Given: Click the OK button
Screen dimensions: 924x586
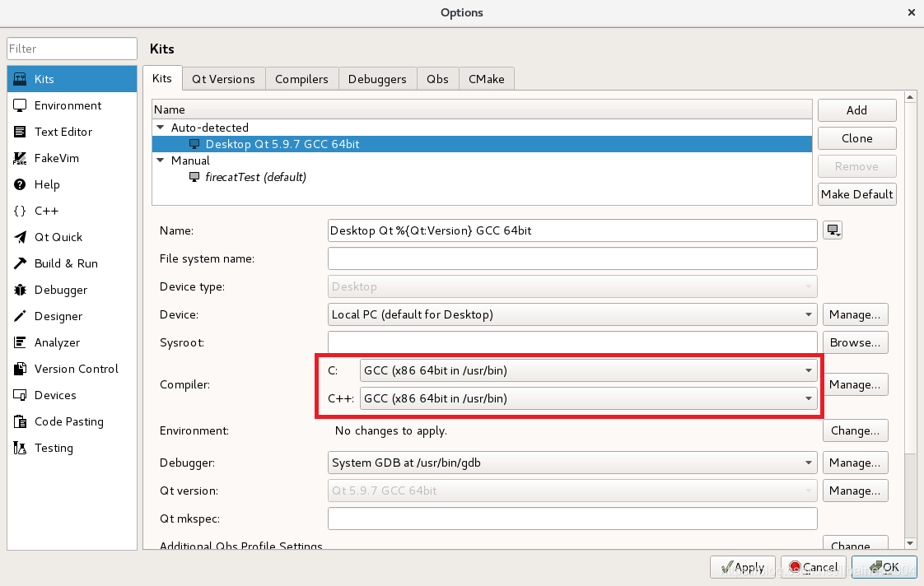Looking at the screenshot, I should 884,567.
